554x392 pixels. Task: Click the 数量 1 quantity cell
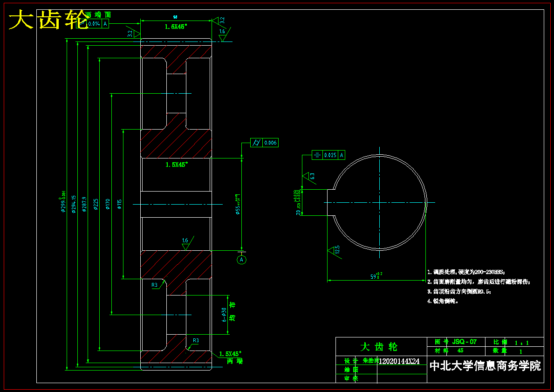(x=514, y=351)
